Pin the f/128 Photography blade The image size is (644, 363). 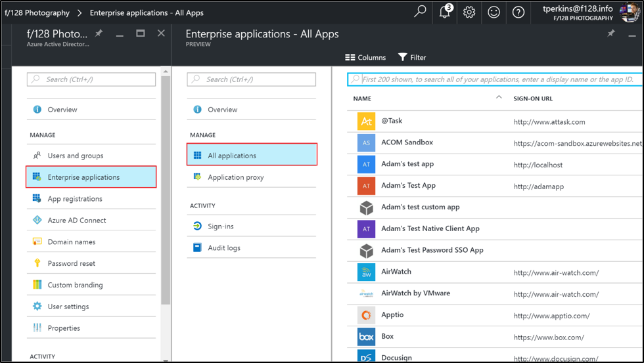99,33
